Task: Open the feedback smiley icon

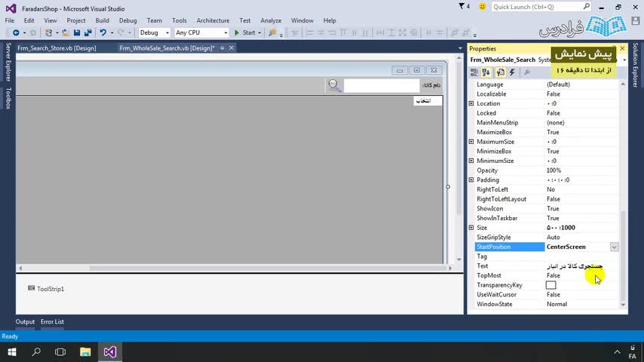Action: coord(482,7)
